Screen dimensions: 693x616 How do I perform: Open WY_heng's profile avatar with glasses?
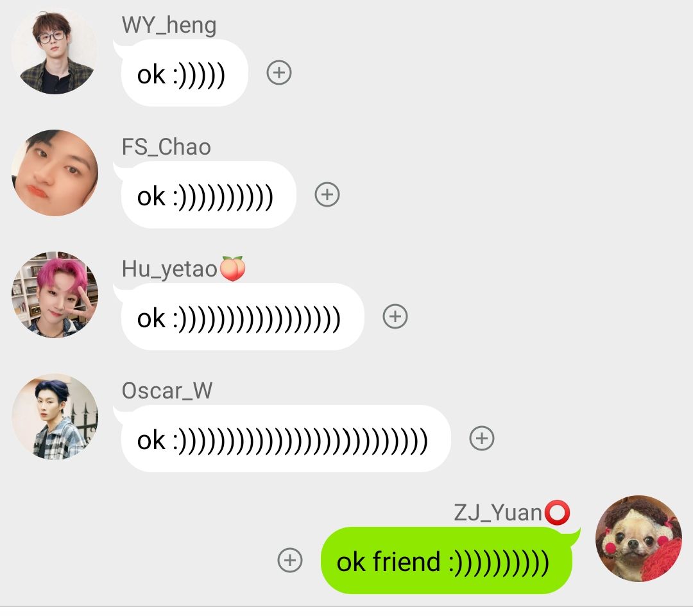55,51
